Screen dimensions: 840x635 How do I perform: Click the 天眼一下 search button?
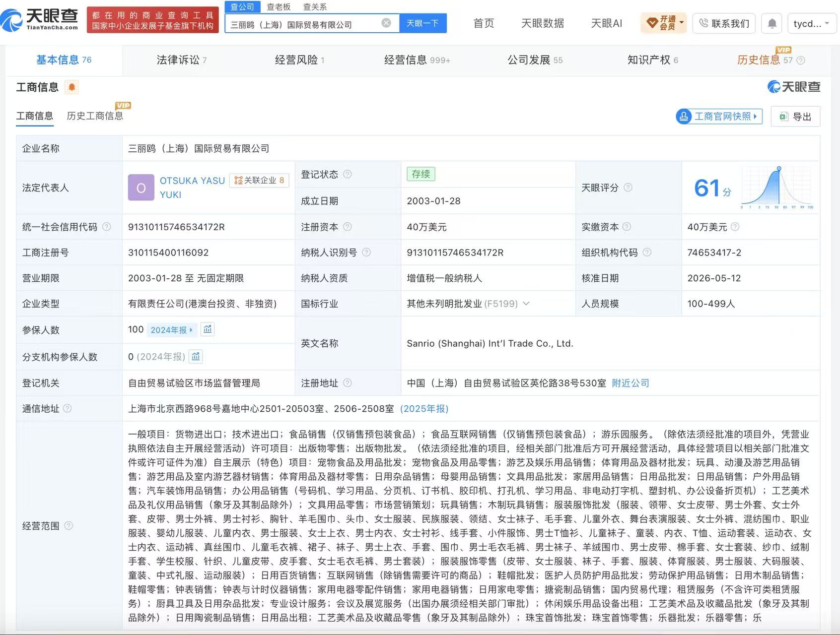pyautogui.click(x=423, y=23)
